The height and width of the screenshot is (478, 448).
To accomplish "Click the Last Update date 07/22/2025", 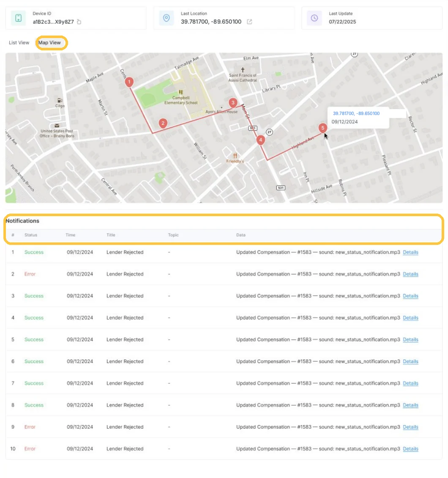I will pos(342,22).
